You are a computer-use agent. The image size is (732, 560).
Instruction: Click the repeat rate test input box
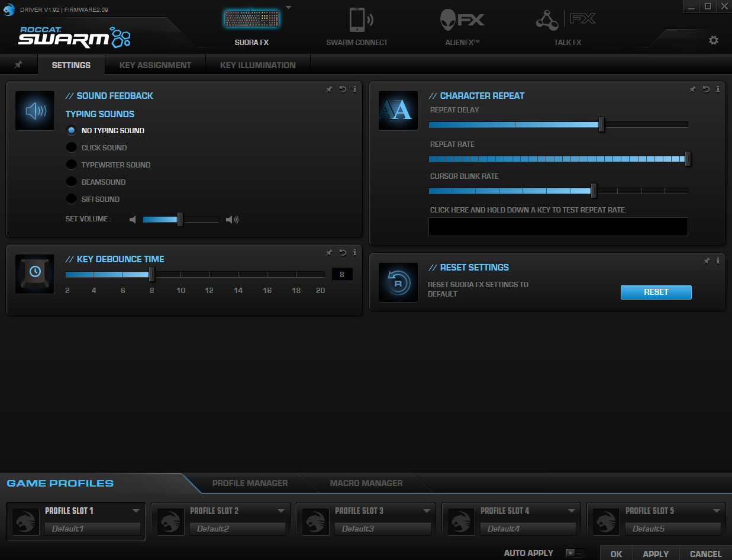click(x=558, y=227)
